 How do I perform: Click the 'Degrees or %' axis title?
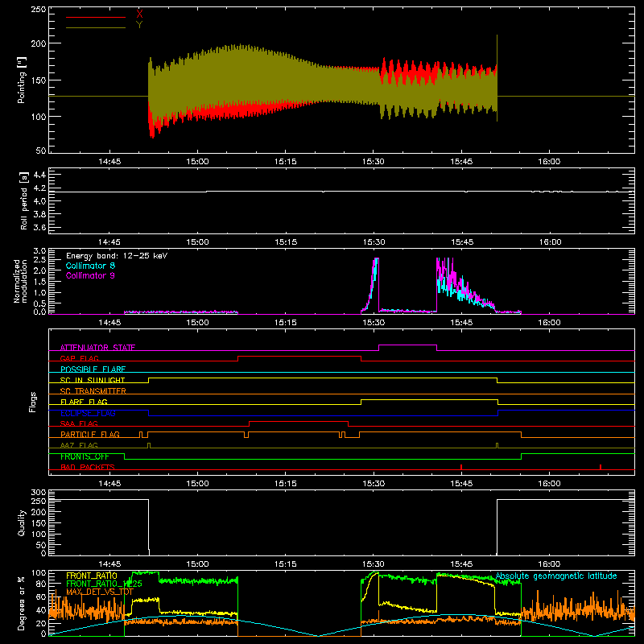point(21,603)
